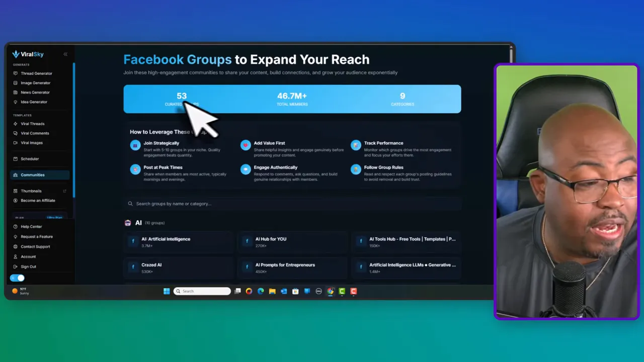This screenshot has height=362, width=644.
Task: Click the 46.7M+ Total Members stat
Action: tap(292, 99)
